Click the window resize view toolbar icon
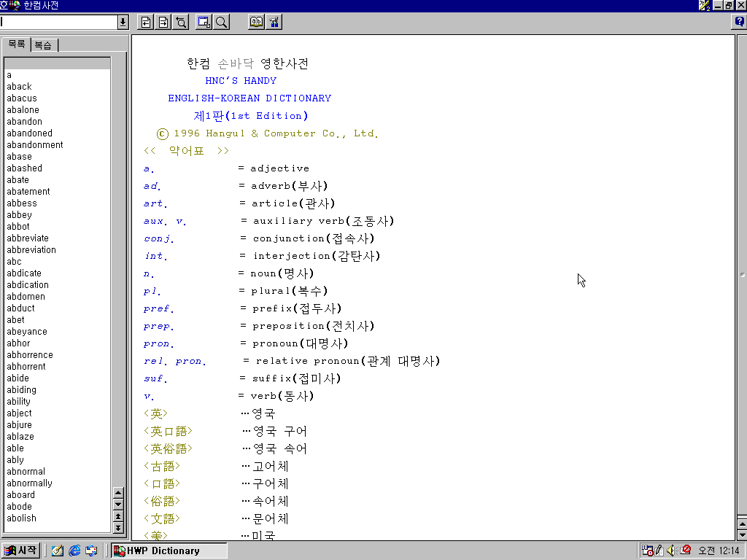 (204, 22)
